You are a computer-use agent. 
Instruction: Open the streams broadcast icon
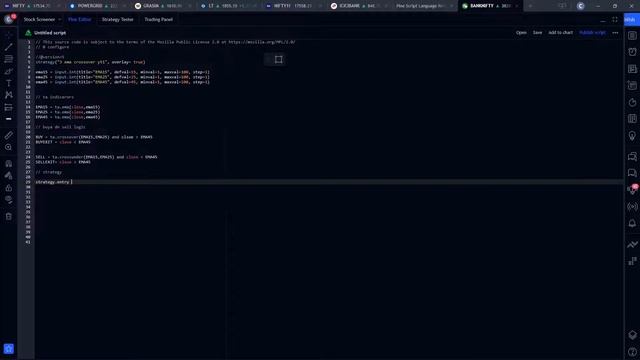tap(632, 207)
